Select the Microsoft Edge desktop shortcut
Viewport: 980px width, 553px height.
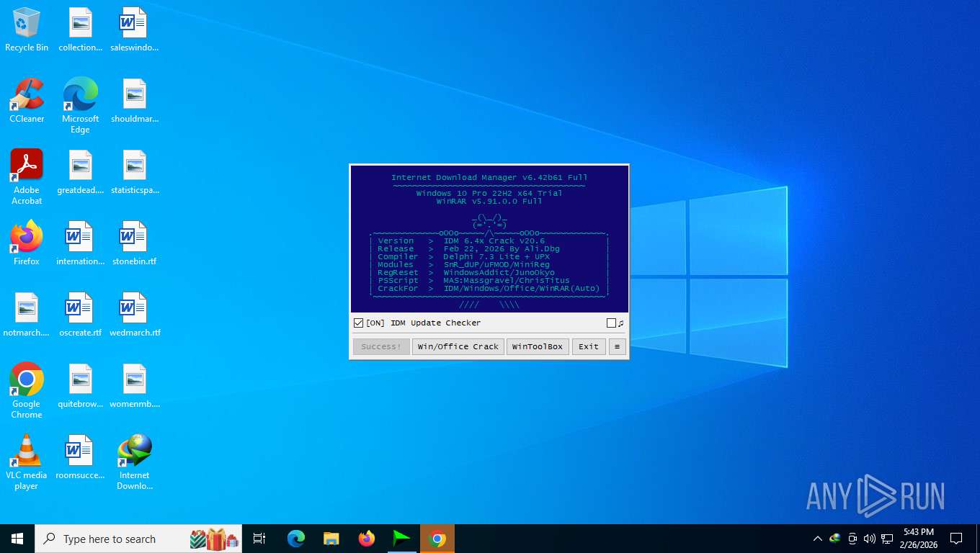(x=80, y=106)
